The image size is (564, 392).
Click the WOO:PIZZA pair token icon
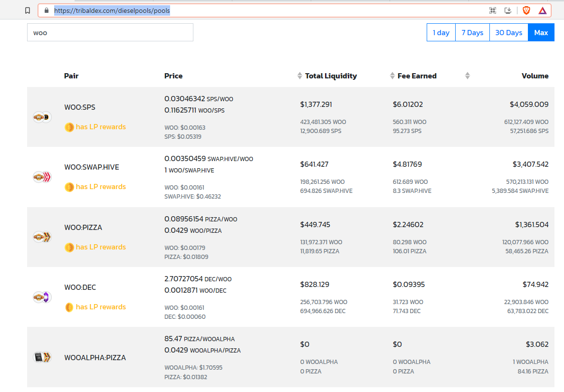42,237
